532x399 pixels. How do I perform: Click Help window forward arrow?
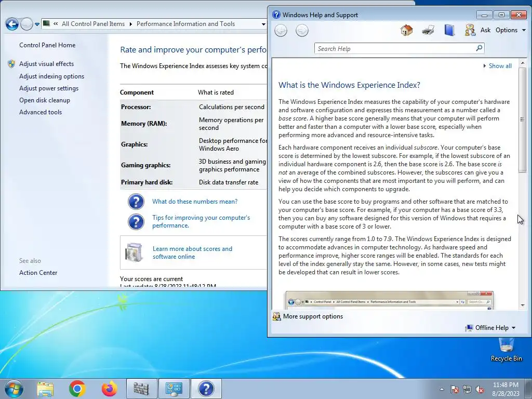(302, 31)
